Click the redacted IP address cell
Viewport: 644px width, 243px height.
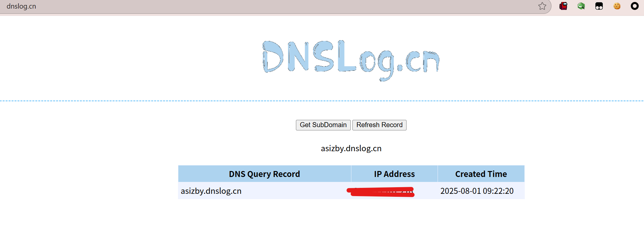click(380, 191)
